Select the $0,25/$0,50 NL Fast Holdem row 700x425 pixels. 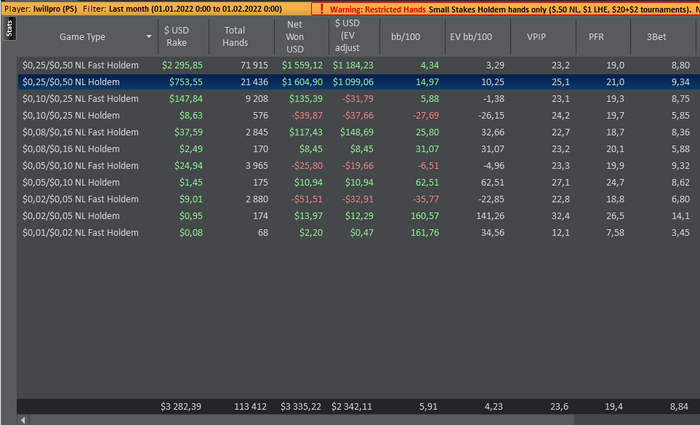(x=357, y=65)
